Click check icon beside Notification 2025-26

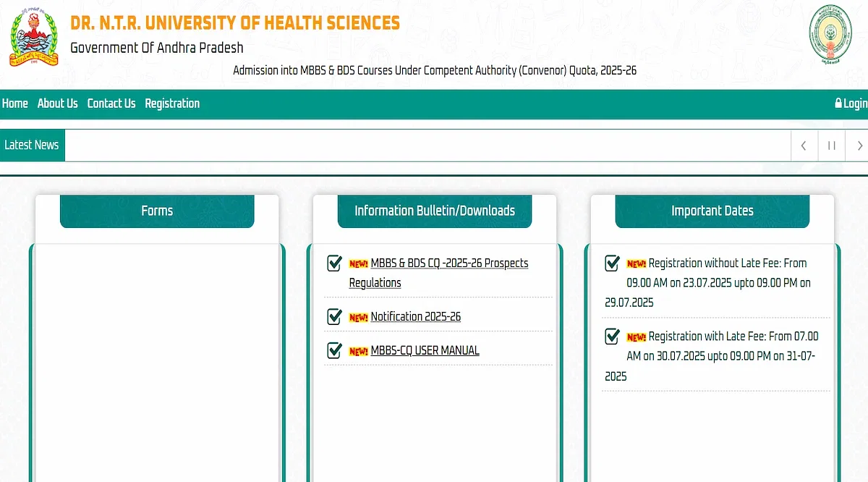click(x=334, y=316)
